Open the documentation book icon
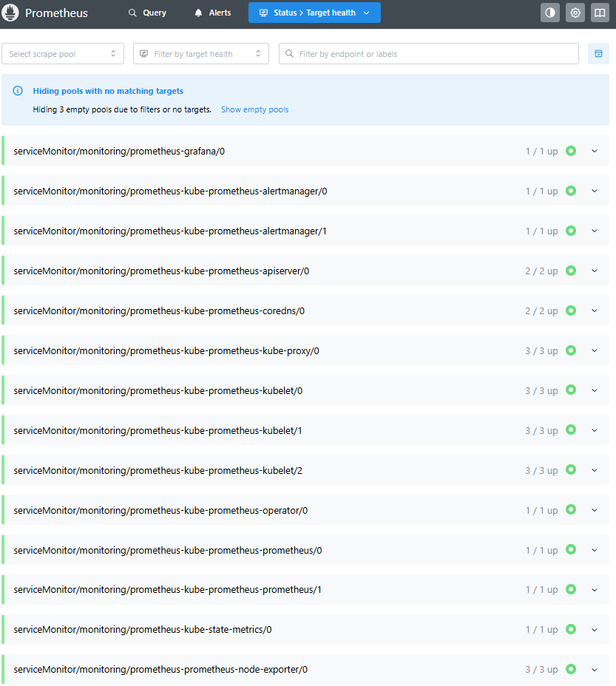 [600, 13]
